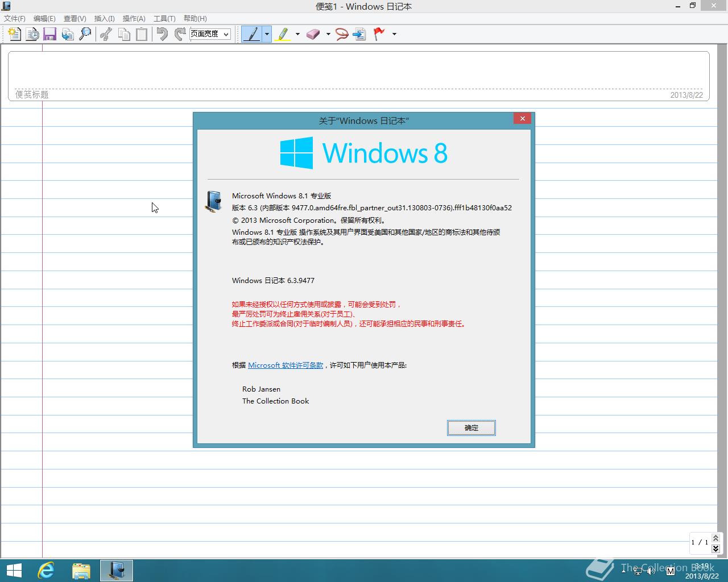The width and height of the screenshot is (728, 582).
Task: Open File Explorer from taskbar
Action: tap(81, 570)
